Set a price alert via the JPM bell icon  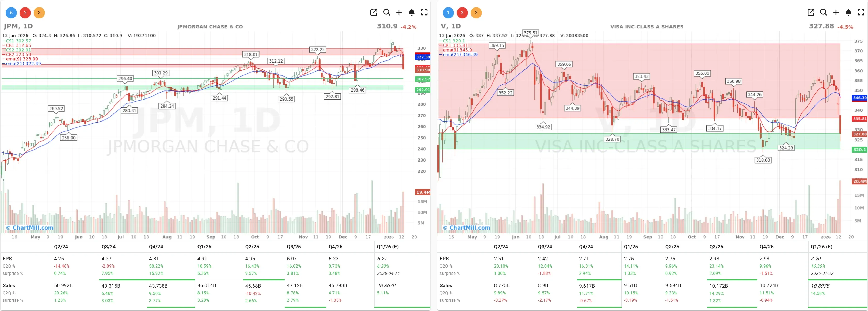click(412, 12)
